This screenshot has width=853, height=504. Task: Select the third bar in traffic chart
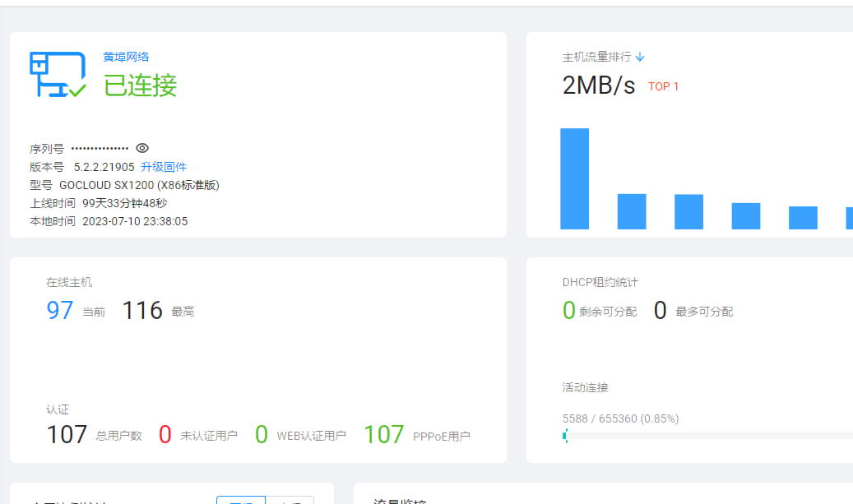[x=688, y=211]
